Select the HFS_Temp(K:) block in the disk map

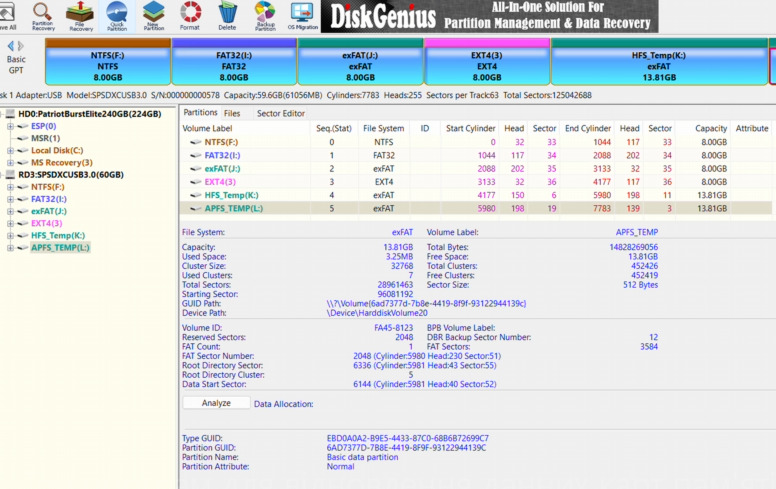(659, 62)
